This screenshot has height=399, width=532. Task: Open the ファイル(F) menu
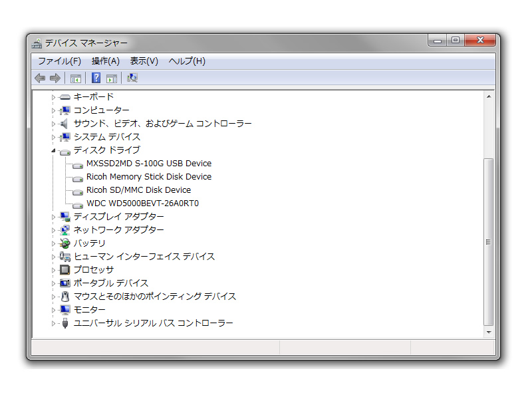[59, 61]
